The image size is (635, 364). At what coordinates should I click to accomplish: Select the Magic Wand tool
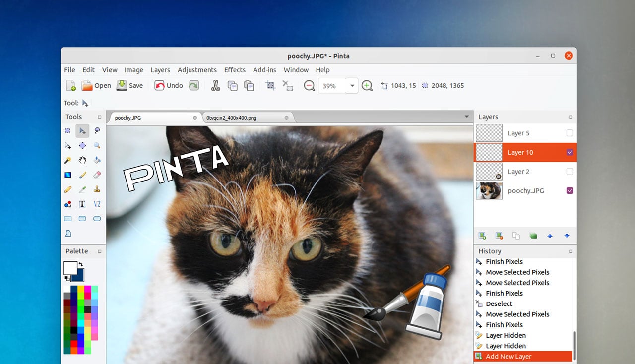click(68, 160)
